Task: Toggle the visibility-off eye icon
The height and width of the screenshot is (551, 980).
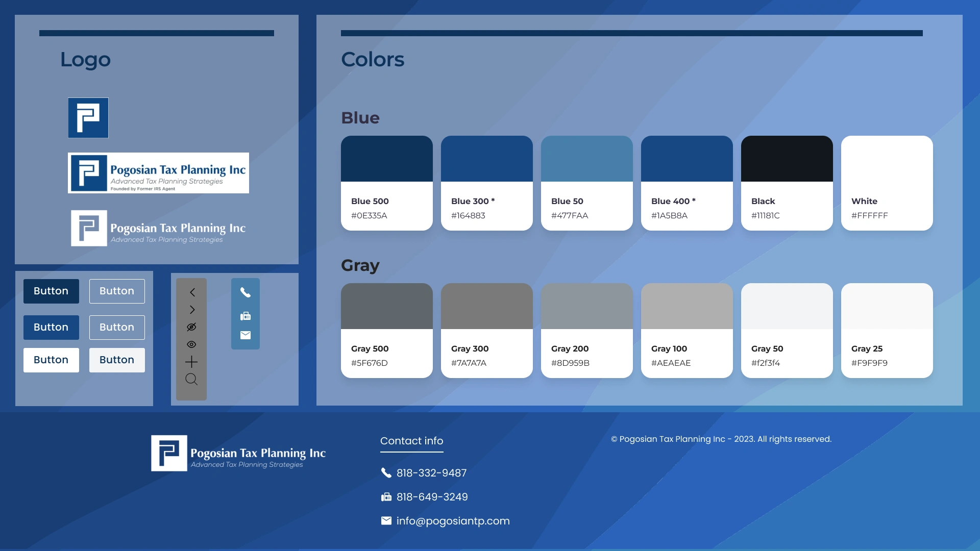Action: coord(191,327)
